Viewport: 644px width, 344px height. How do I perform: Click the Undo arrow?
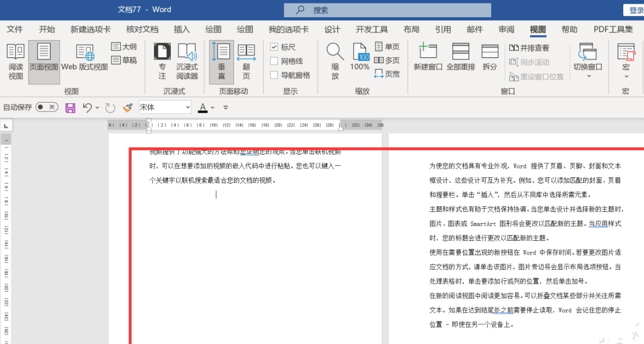coord(87,107)
